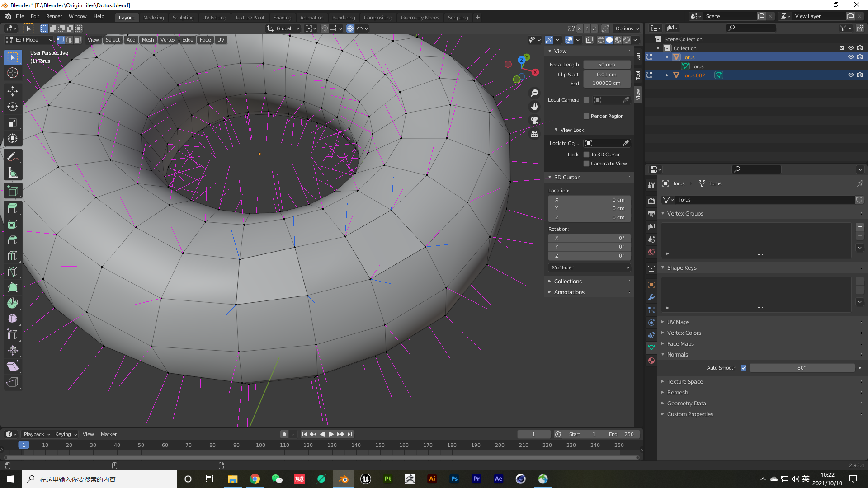Image resolution: width=868 pixels, height=488 pixels.
Task: Toggle Auto Smooth checkbox
Action: 743,368
